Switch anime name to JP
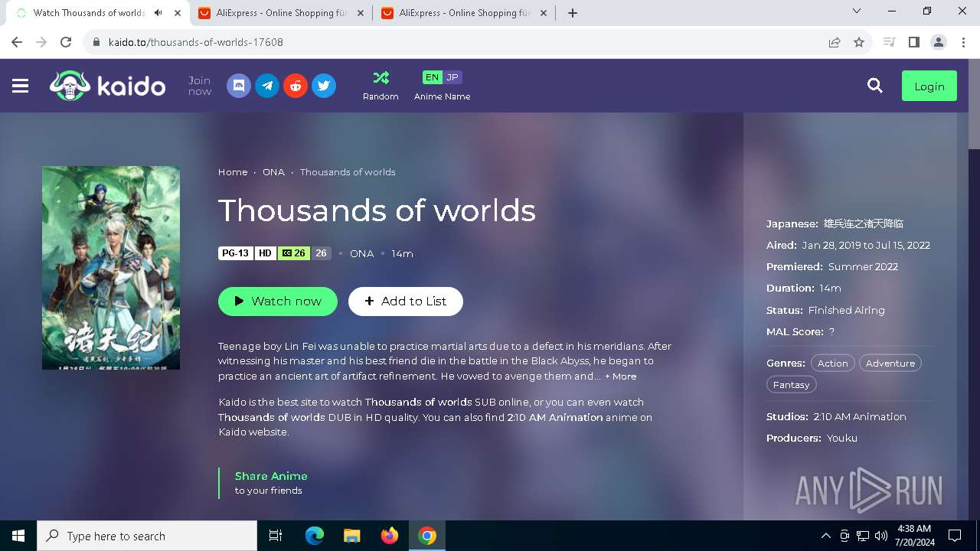Screen dimensions: 980x551 click(452, 77)
